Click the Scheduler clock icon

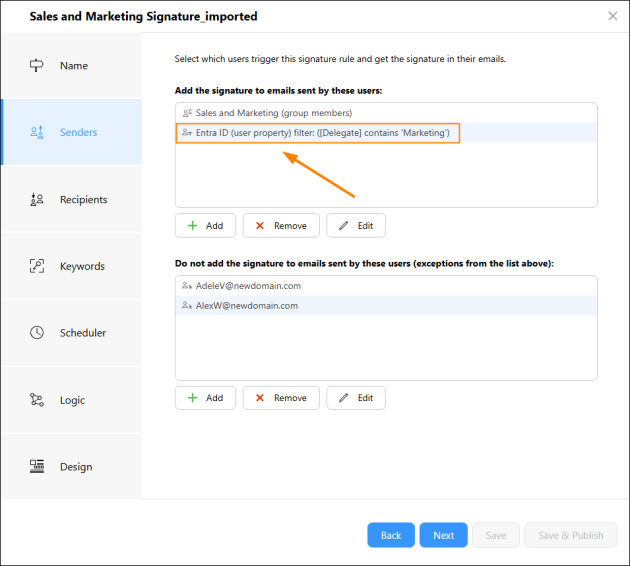(37, 333)
